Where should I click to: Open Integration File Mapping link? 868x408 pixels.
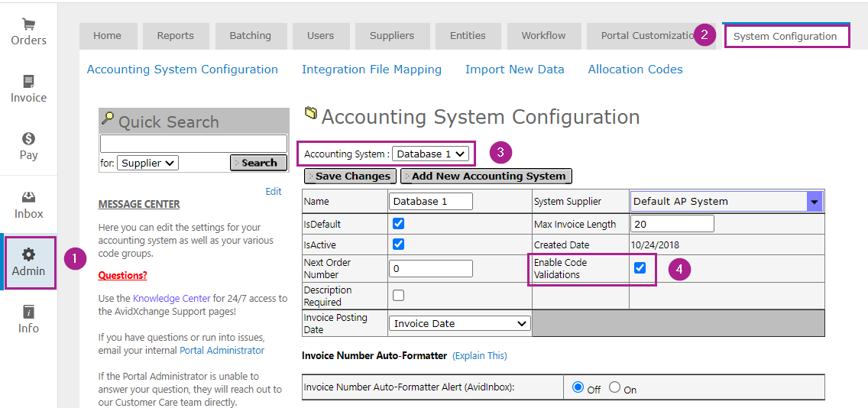(x=372, y=70)
